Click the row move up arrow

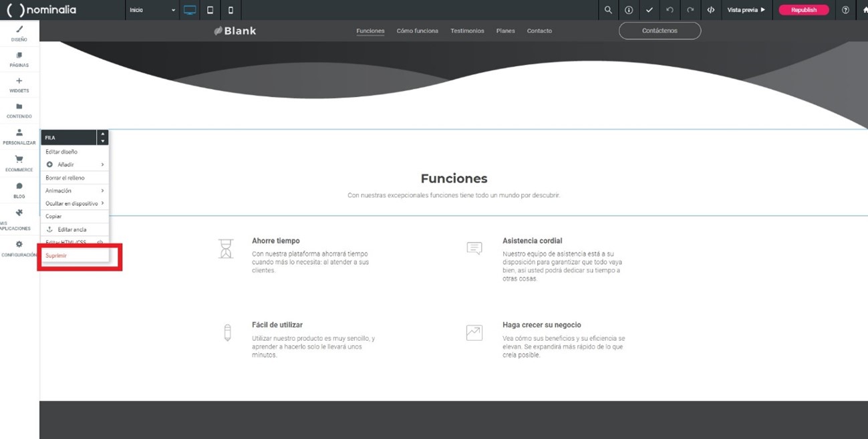click(102, 134)
